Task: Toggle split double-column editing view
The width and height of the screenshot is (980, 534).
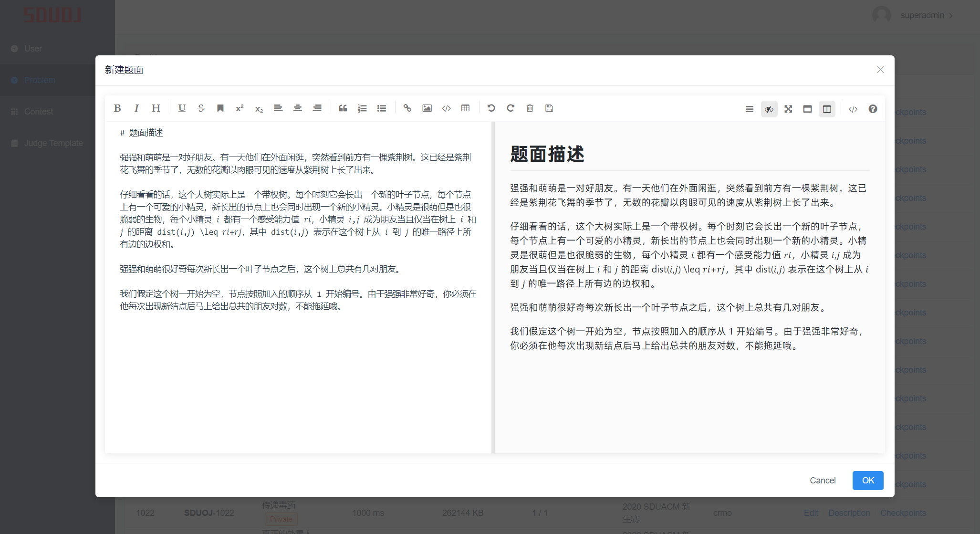Action: point(827,109)
